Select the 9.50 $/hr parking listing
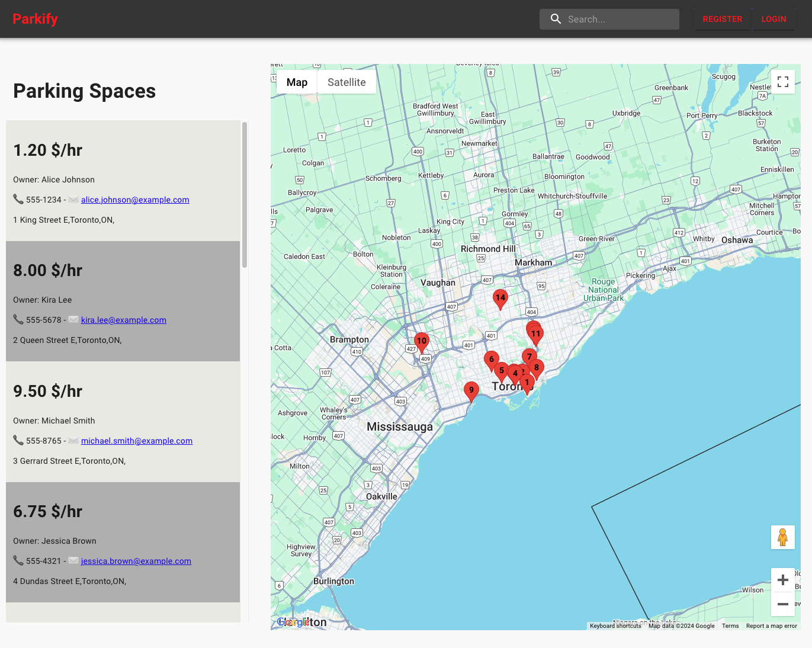 pos(123,422)
